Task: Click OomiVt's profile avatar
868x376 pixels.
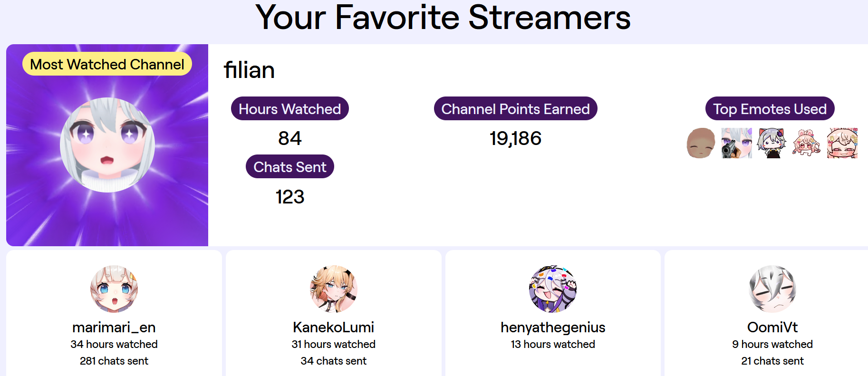Action: [x=772, y=289]
